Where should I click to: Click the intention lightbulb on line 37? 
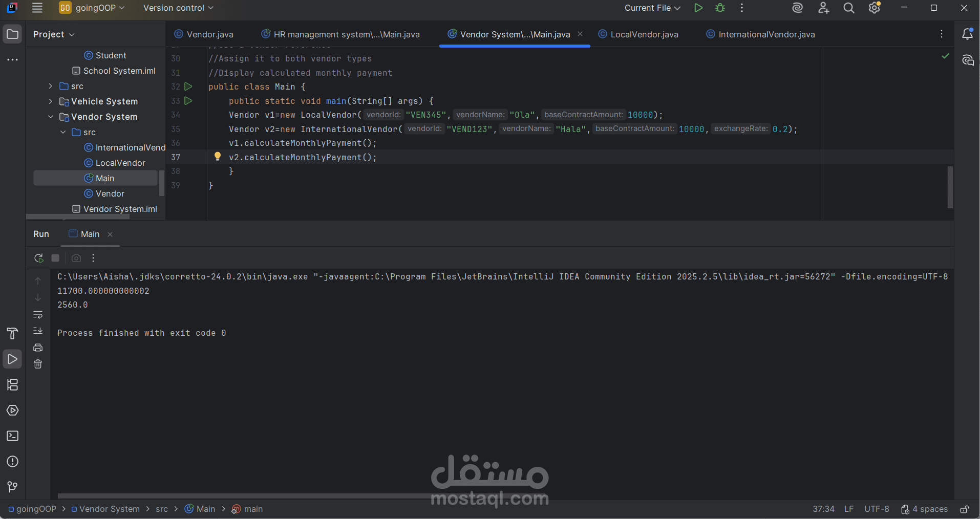point(218,157)
